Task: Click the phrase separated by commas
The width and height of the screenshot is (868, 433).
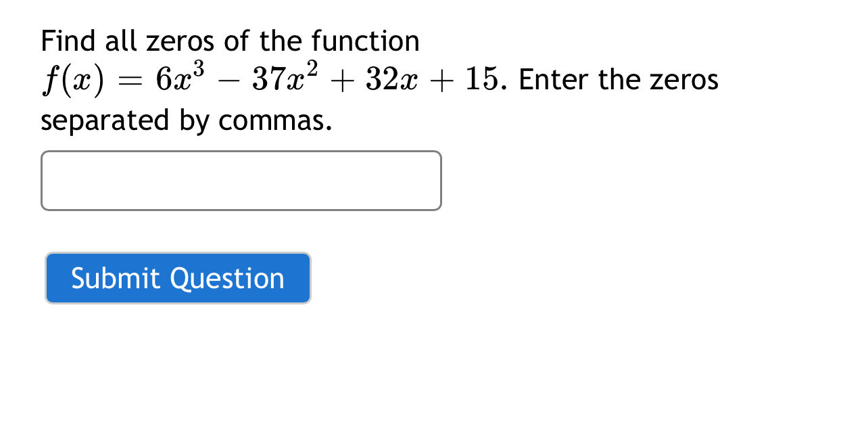Action: [x=186, y=122]
